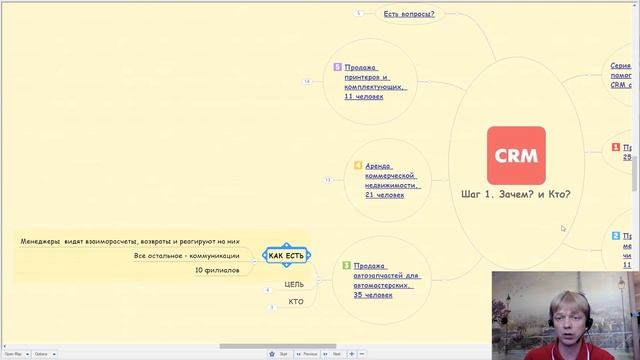The image size is (640, 360).
Task: Open 'Продажа автозапчастей для автомастерских' topic link
Action: (x=387, y=280)
